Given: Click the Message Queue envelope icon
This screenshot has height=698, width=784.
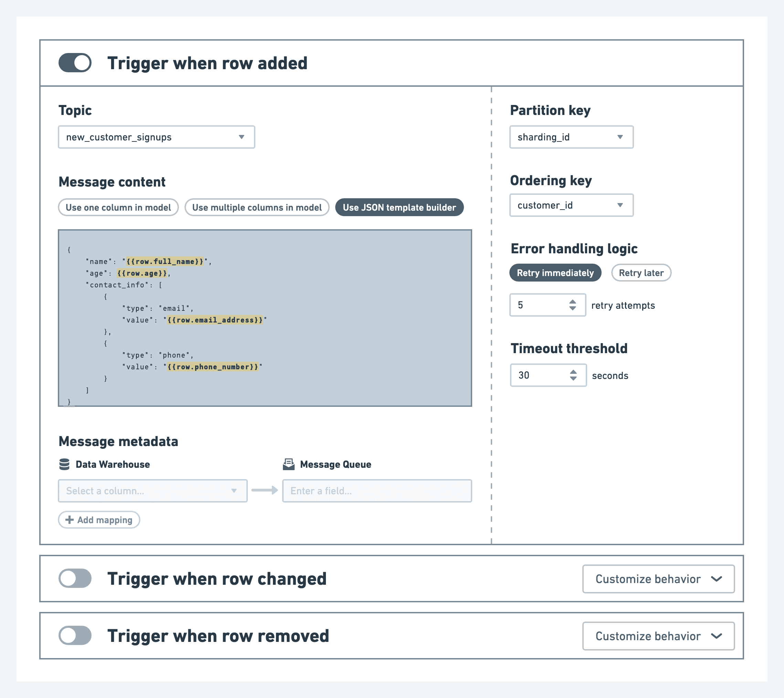Looking at the screenshot, I should (289, 464).
